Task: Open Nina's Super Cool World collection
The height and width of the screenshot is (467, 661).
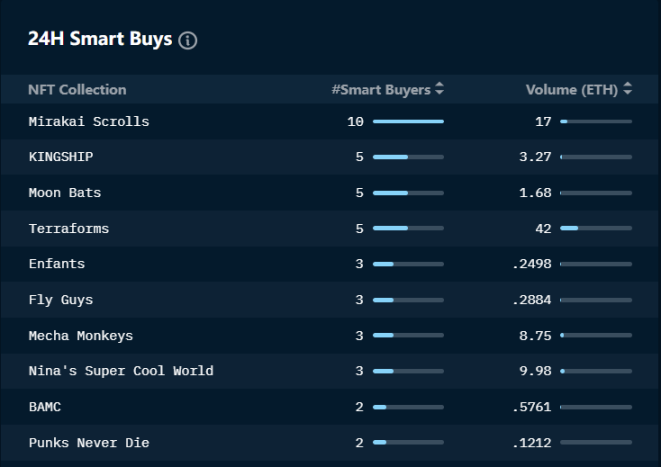Action: click(x=121, y=371)
